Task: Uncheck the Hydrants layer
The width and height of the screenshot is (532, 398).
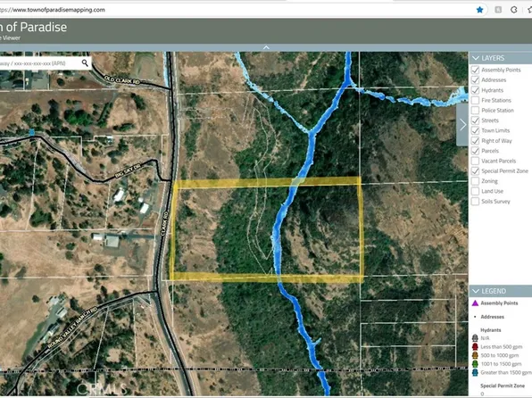Action: point(476,90)
